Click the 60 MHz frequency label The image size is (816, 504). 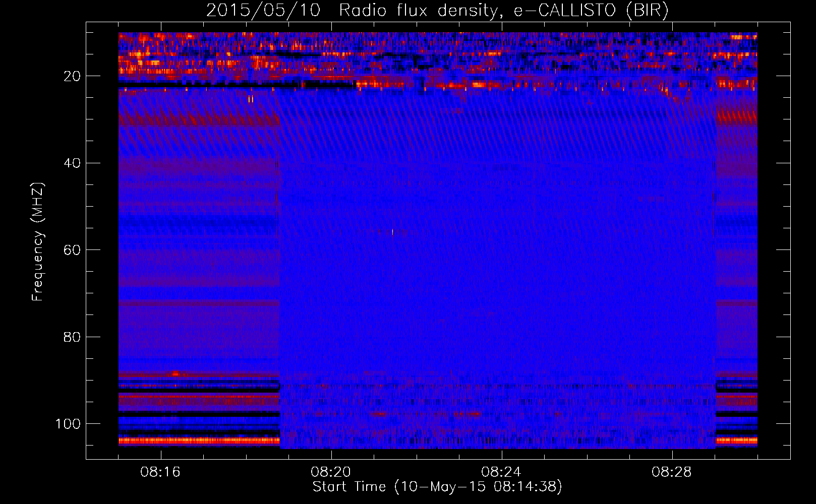point(72,250)
